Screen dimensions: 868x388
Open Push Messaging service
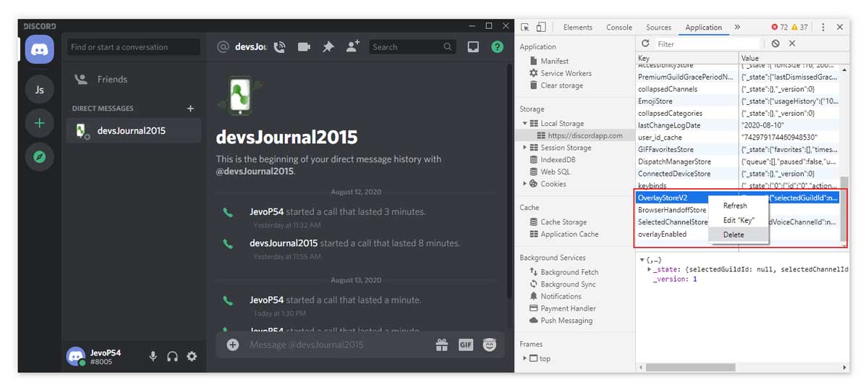click(x=567, y=321)
